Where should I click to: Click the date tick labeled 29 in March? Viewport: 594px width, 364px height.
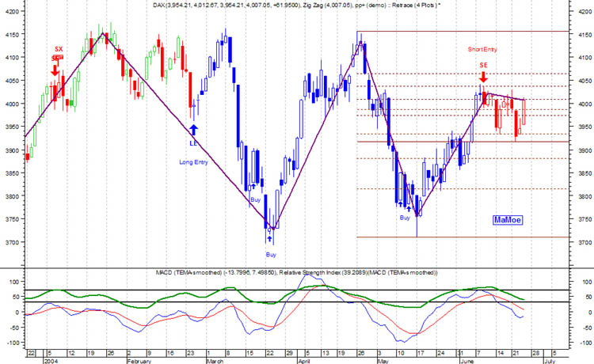coord(289,354)
